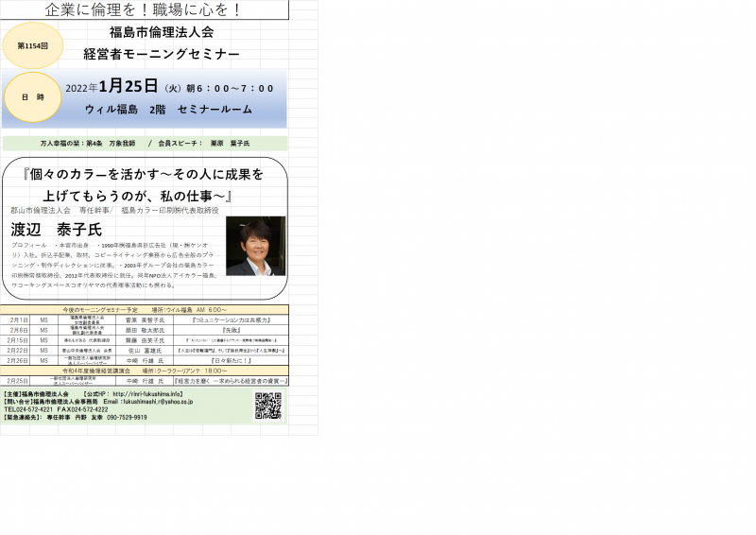Select the 今後のモーニングセミナー予定 header row
The height and width of the screenshot is (535, 756).
[x=145, y=310]
